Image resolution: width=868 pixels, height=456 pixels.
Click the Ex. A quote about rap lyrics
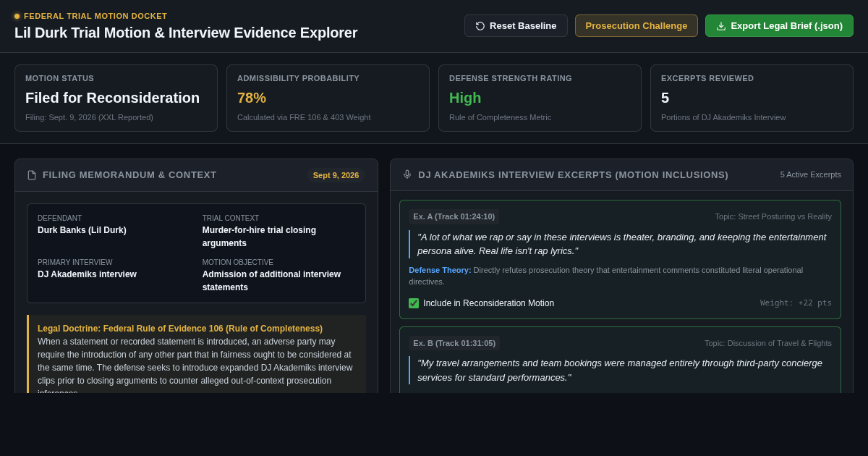(621, 244)
